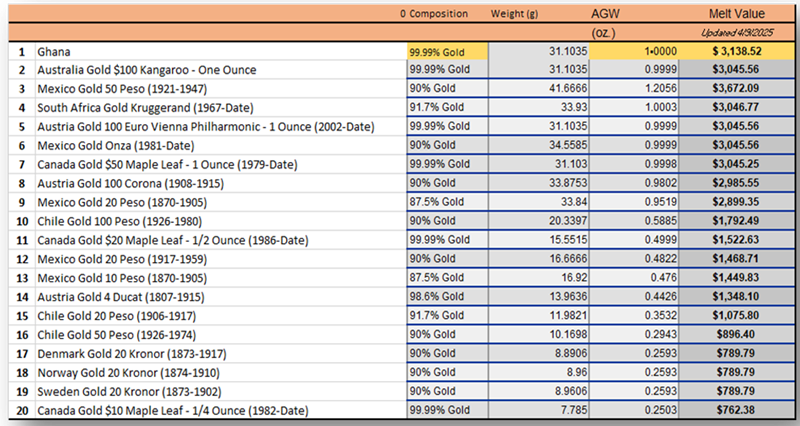The height and width of the screenshot is (426, 800).
Task: Click row number 20
Action: [22, 410]
